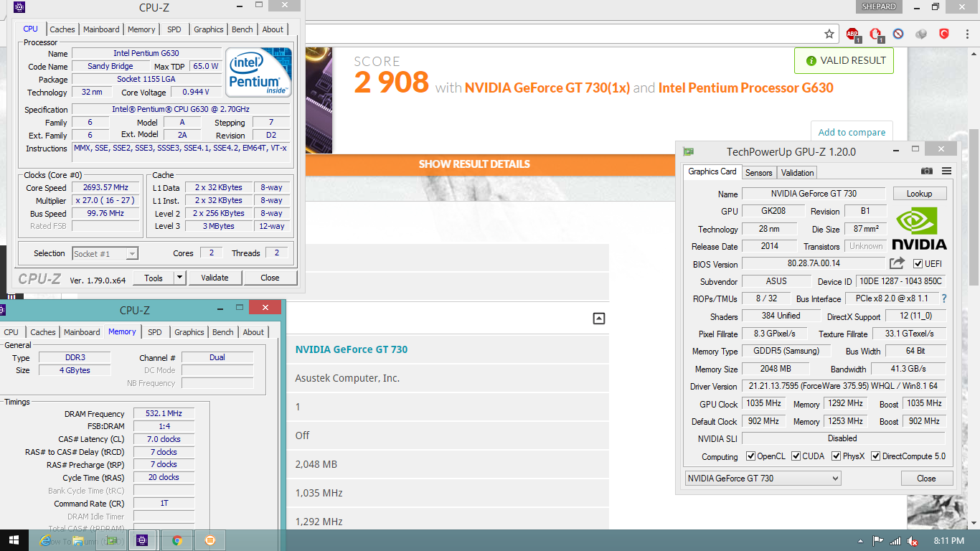980x551 pixels.
Task: Open the GPU selector dropdown in GPU-Z
Action: [x=763, y=478]
